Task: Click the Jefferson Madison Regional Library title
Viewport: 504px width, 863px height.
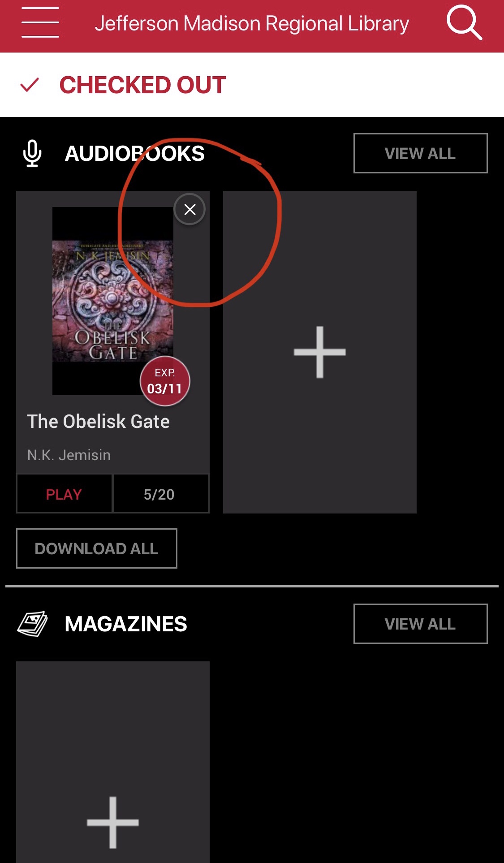Action: [x=252, y=23]
